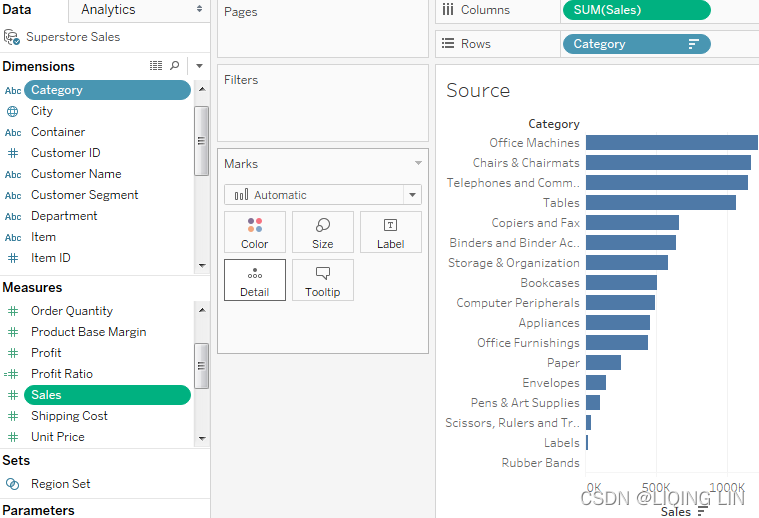759x518 pixels.
Task: Click the Superstore Sales data source icon
Action: pyautogui.click(x=12, y=37)
